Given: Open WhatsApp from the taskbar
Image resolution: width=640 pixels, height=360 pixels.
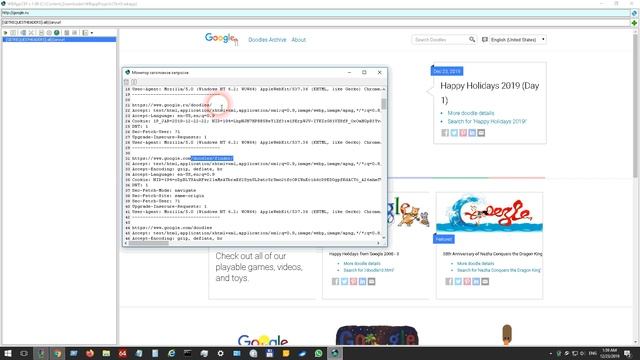Looking at the screenshot, I should pyautogui.click(x=318, y=353).
